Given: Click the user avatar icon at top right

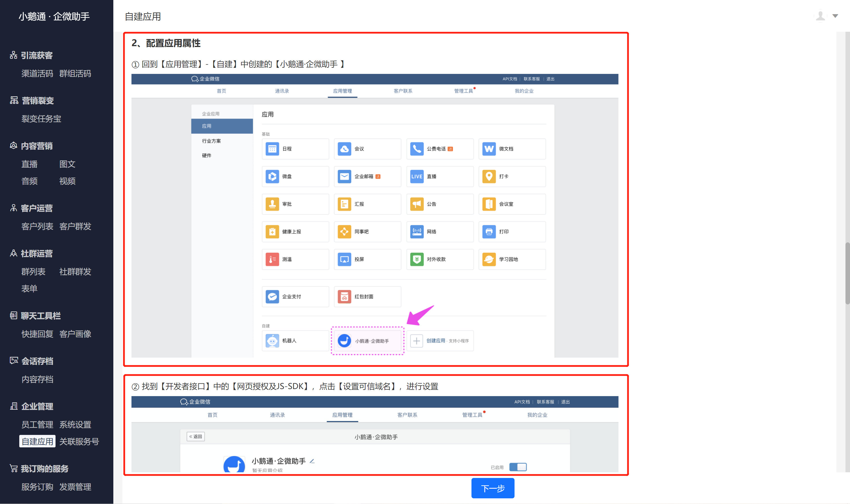Looking at the screenshot, I should (x=821, y=16).
